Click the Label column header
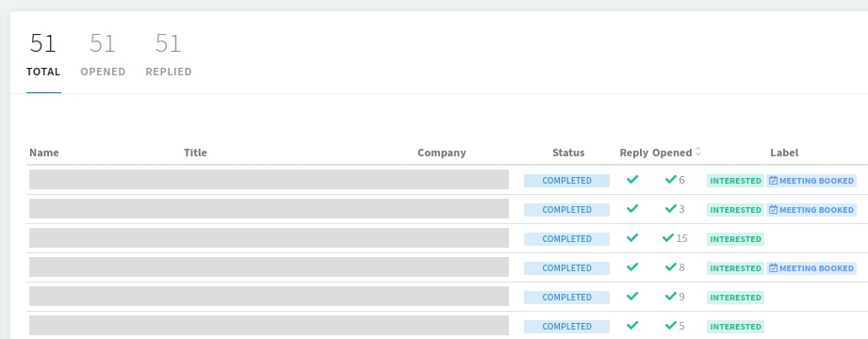 click(784, 153)
